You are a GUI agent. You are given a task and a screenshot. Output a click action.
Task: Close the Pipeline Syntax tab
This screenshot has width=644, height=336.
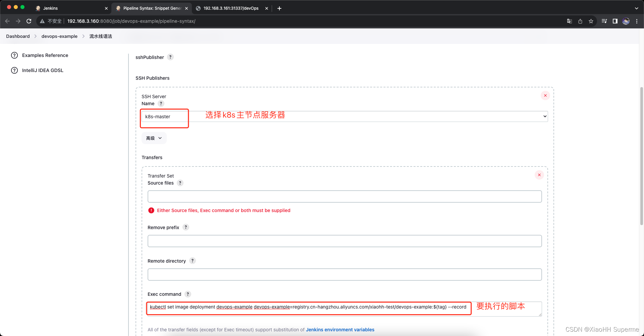(x=186, y=8)
